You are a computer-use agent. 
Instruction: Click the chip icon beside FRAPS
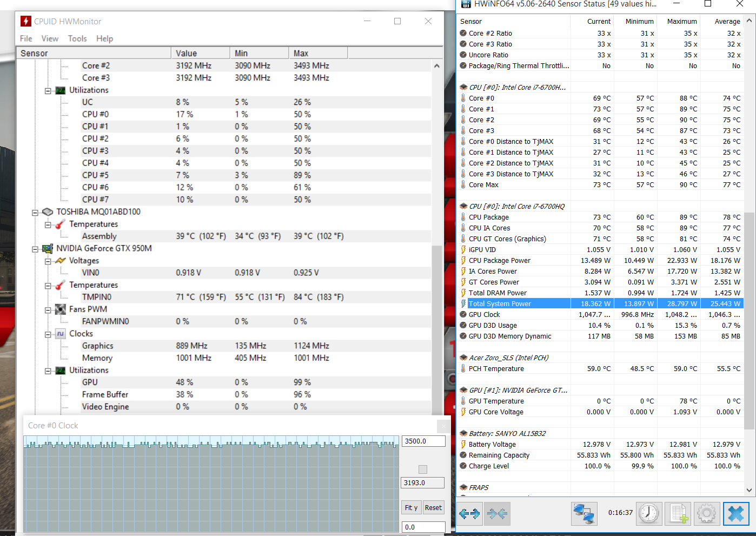463,487
